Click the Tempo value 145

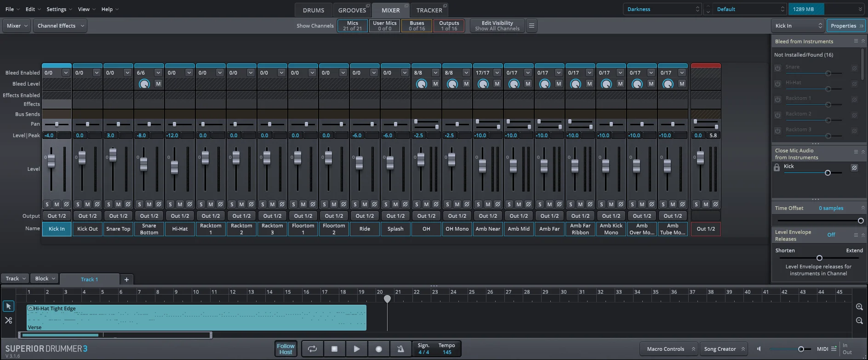point(447,352)
